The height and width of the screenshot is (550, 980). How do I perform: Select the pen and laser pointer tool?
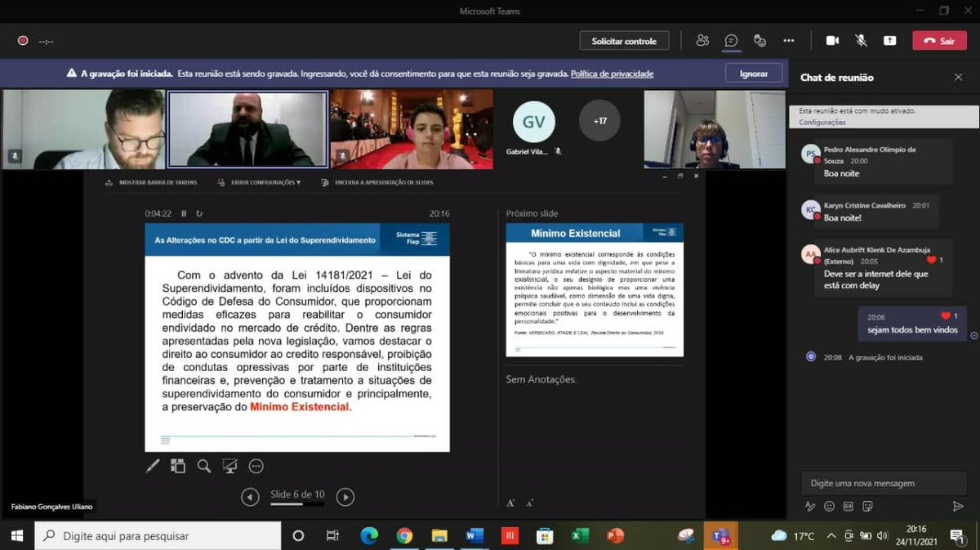pos(153,466)
